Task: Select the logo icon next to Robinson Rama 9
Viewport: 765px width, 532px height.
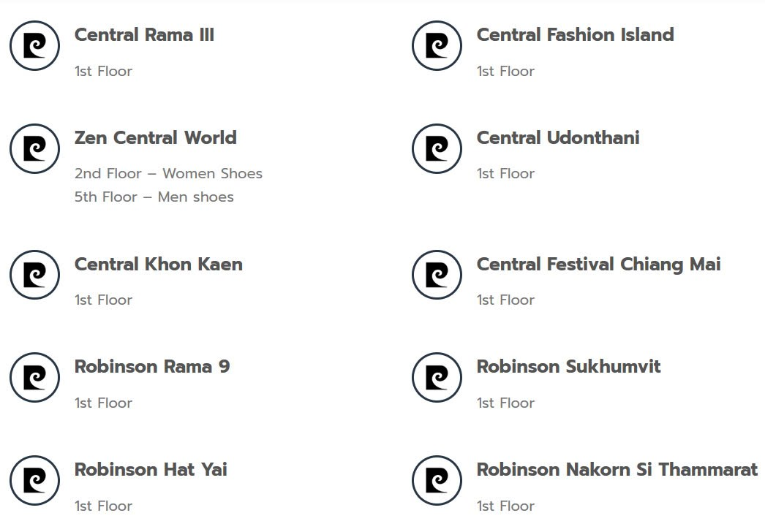Action: [x=34, y=378]
